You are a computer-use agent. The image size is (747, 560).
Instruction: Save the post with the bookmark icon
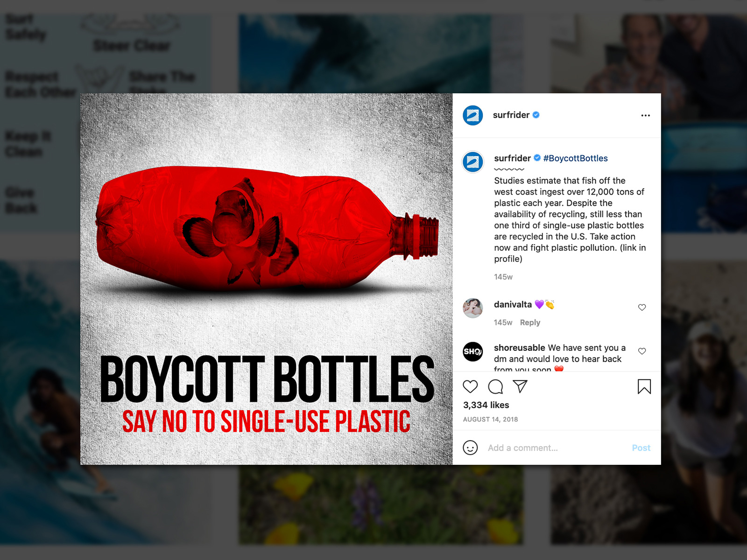pos(644,386)
